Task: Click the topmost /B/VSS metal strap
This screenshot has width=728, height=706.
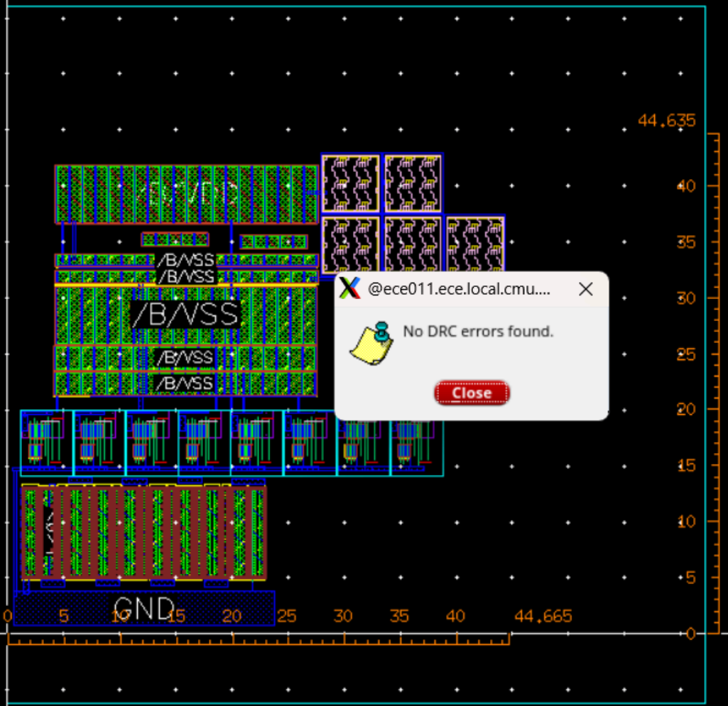Action: tap(186, 260)
